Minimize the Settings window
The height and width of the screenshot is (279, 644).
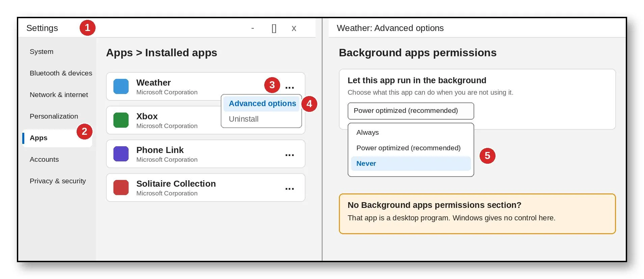(x=252, y=28)
